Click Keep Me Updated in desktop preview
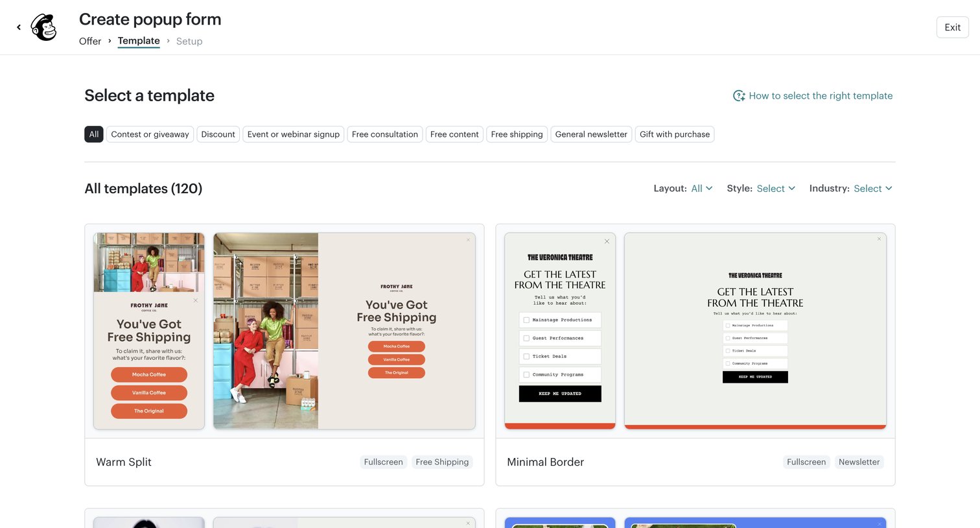980x528 pixels. pos(755,377)
